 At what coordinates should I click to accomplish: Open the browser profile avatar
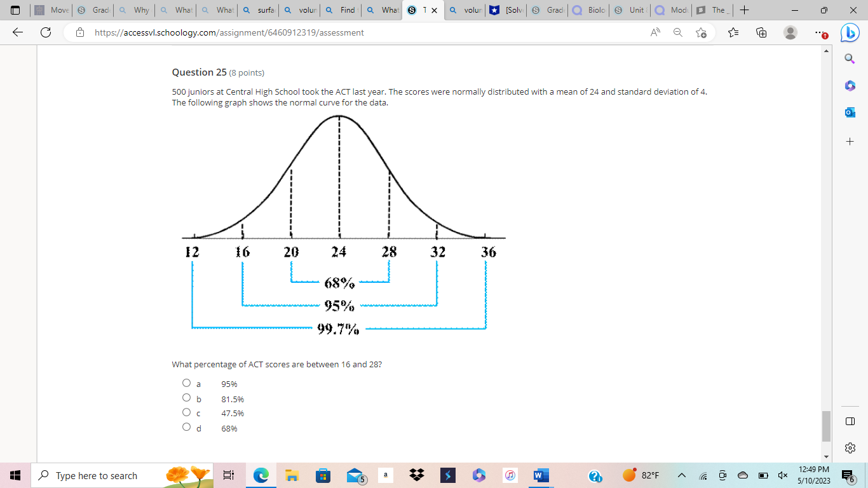point(790,32)
